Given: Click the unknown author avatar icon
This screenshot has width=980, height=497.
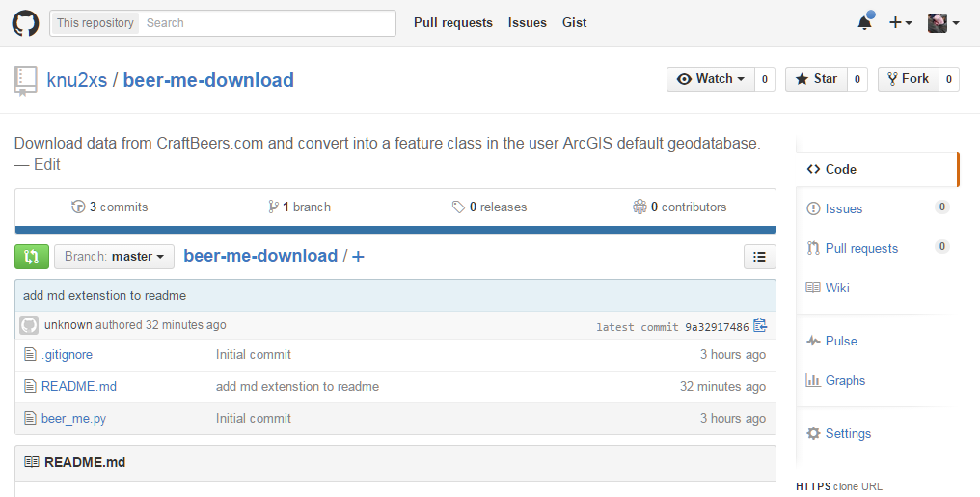Looking at the screenshot, I should point(29,325).
